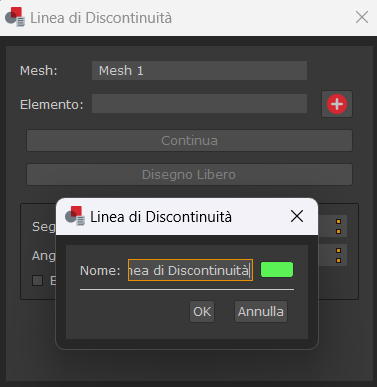Confirm the name with OK
377x387 pixels.
pyautogui.click(x=202, y=312)
